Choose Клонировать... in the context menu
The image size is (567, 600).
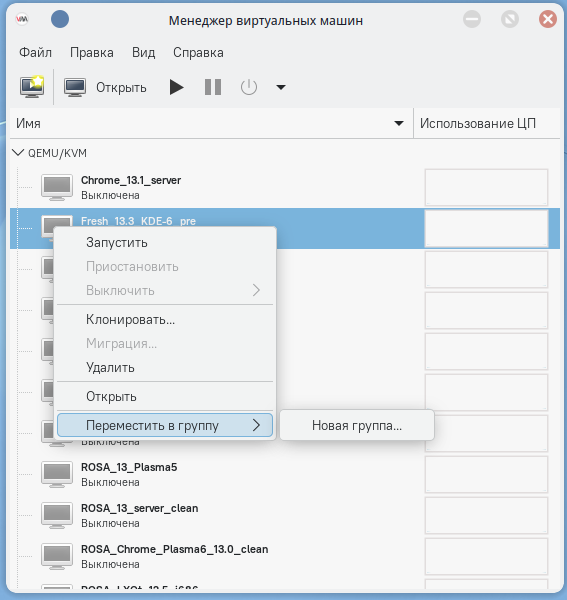165,320
